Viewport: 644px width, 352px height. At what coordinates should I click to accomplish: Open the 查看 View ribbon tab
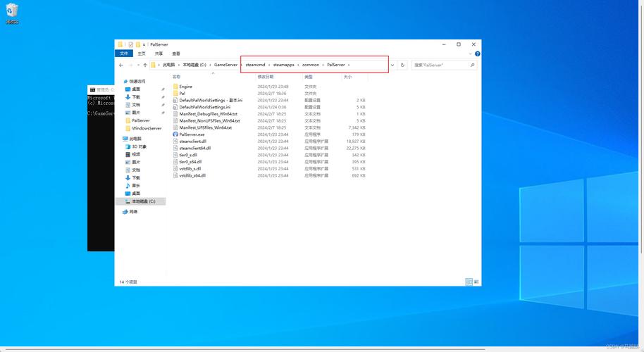point(176,54)
